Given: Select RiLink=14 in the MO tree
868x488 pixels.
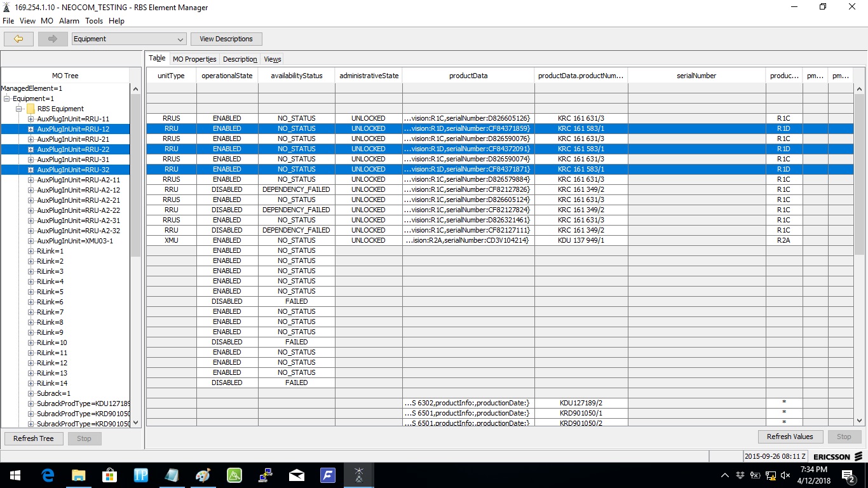Looking at the screenshot, I should (52, 383).
